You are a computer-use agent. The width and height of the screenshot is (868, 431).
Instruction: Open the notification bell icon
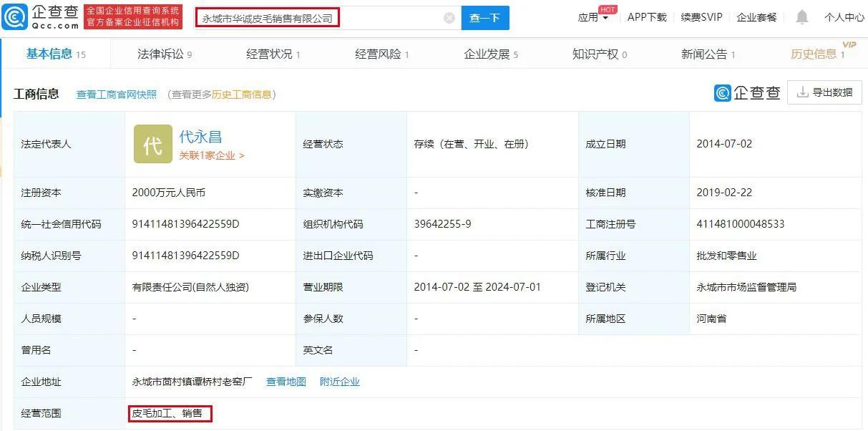tap(802, 17)
